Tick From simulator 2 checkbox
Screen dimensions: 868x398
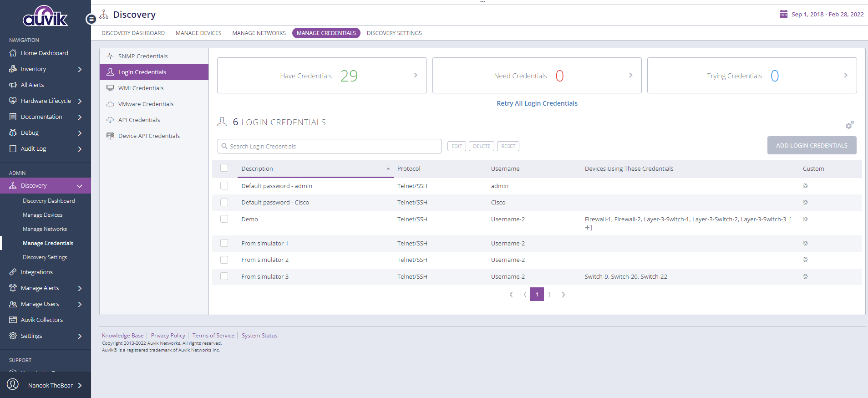(224, 260)
